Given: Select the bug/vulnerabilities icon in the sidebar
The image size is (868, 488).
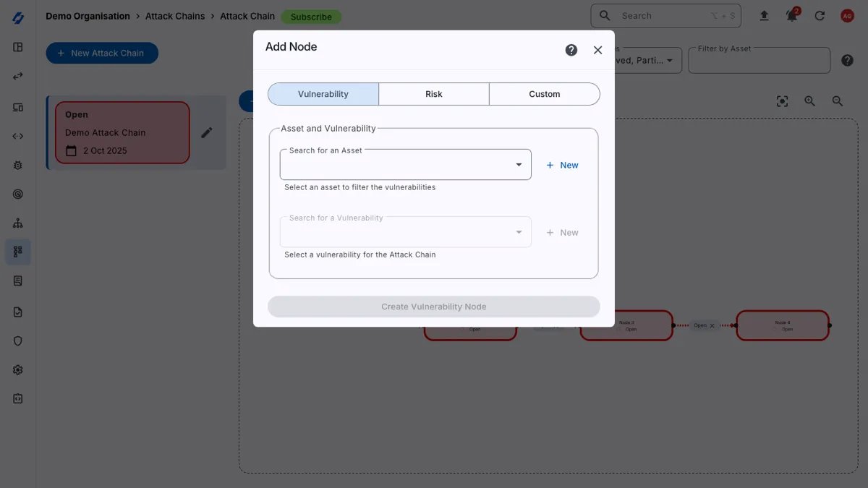Looking at the screenshot, I should [x=17, y=165].
